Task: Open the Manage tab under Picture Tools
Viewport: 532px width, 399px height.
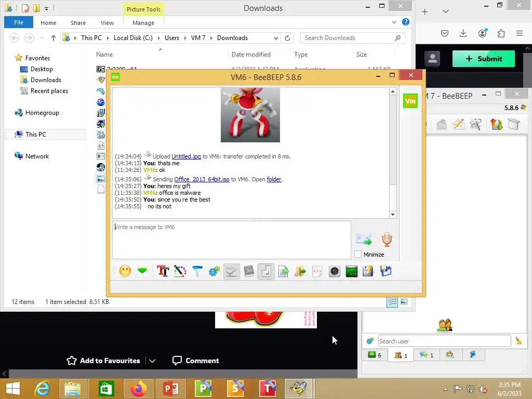Action: 143,23
